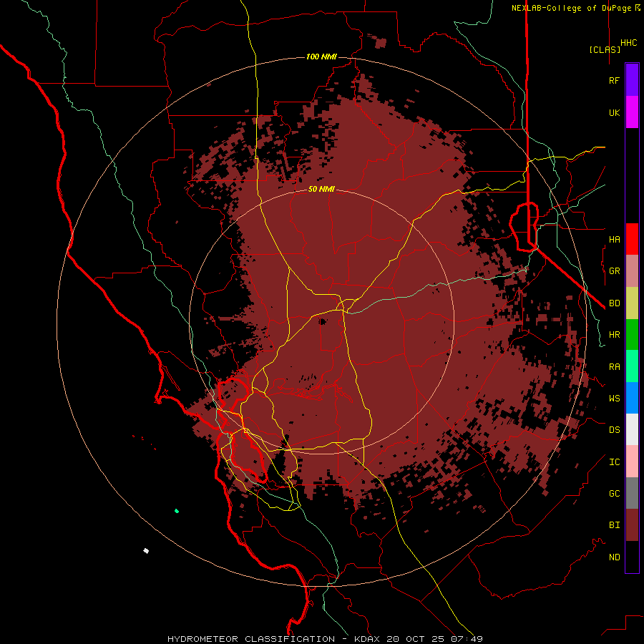The width and height of the screenshot is (644, 644).
Task: Click the 'HHC' product code label
Action: 628,43
